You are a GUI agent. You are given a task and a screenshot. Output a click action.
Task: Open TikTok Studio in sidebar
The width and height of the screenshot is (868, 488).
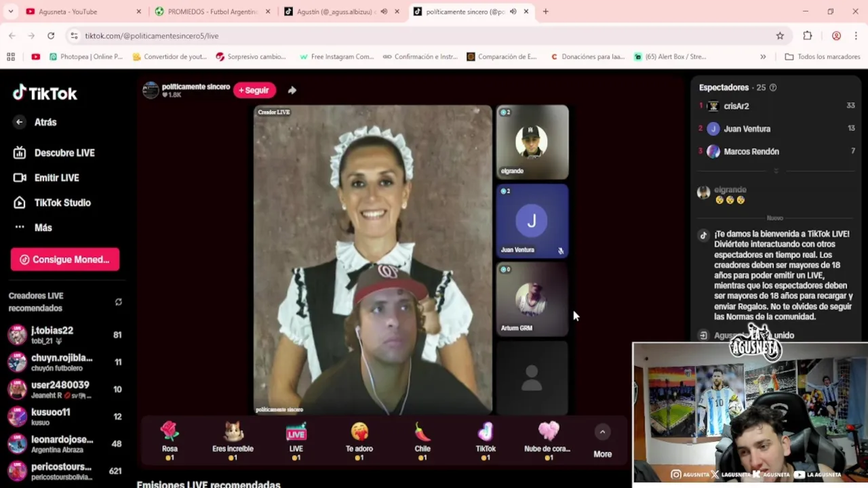click(52, 203)
